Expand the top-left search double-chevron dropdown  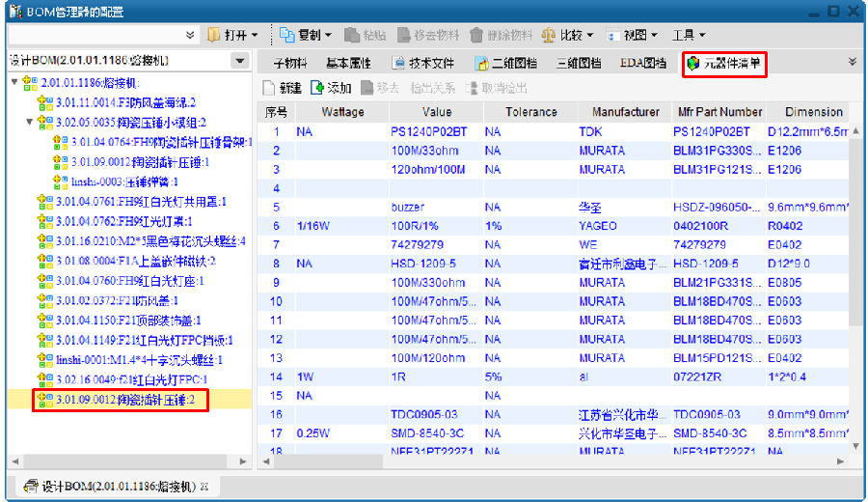190,35
